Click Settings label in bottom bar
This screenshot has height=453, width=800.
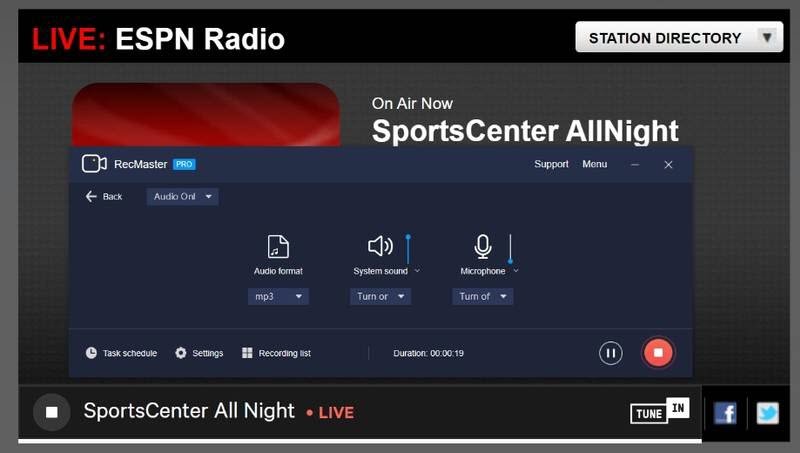tap(208, 353)
